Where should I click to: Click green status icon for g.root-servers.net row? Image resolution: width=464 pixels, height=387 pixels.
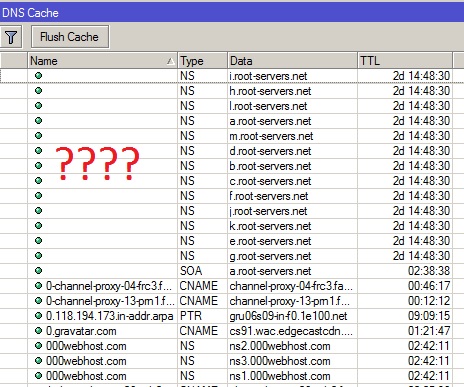[38, 256]
